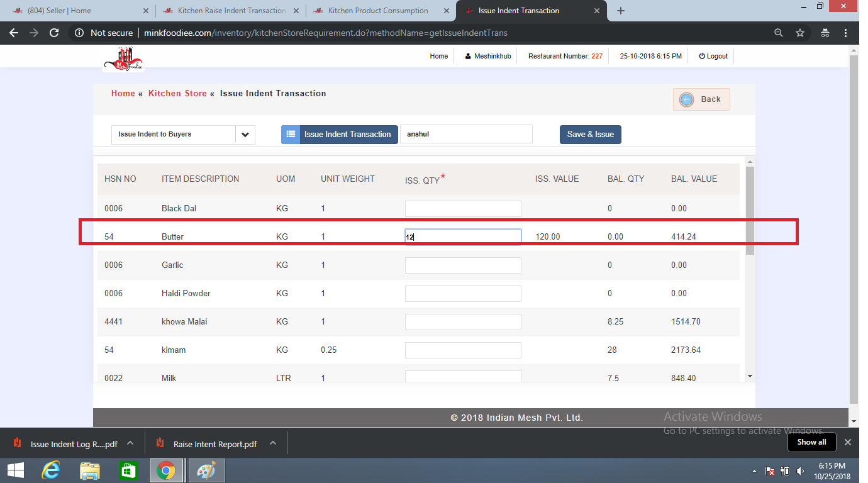This screenshot has height=483, width=868.
Task: Close the Kitchen Product Consumption tab
Action: (x=447, y=11)
